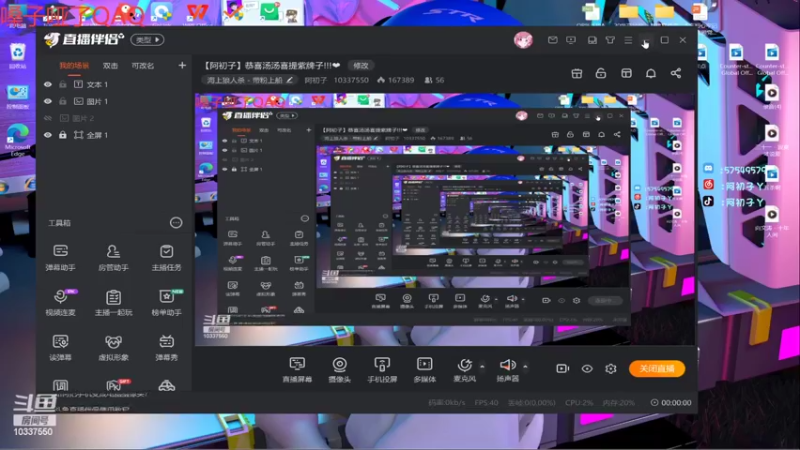The width and height of the screenshot is (800, 450).
Task: Open Recycle Bin on desktop
Action: click(17, 56)
